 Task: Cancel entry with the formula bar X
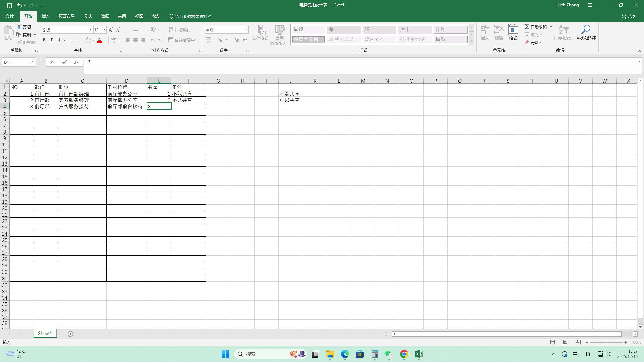[x=52, y=62]
